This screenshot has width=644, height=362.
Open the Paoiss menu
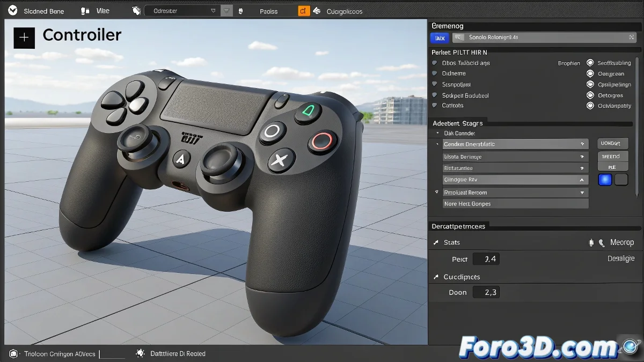click(269, 11)
